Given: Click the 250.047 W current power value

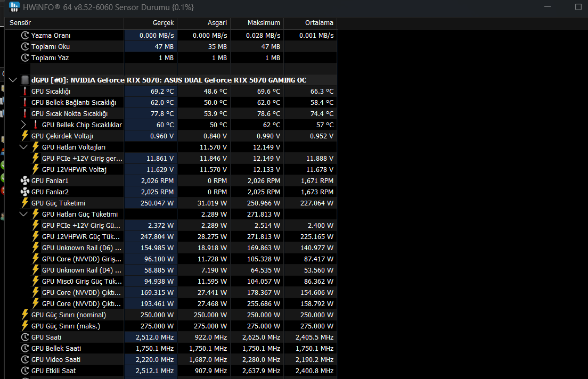Looking at the screenshot, I should pyautogui.click(x=157, y=203).
